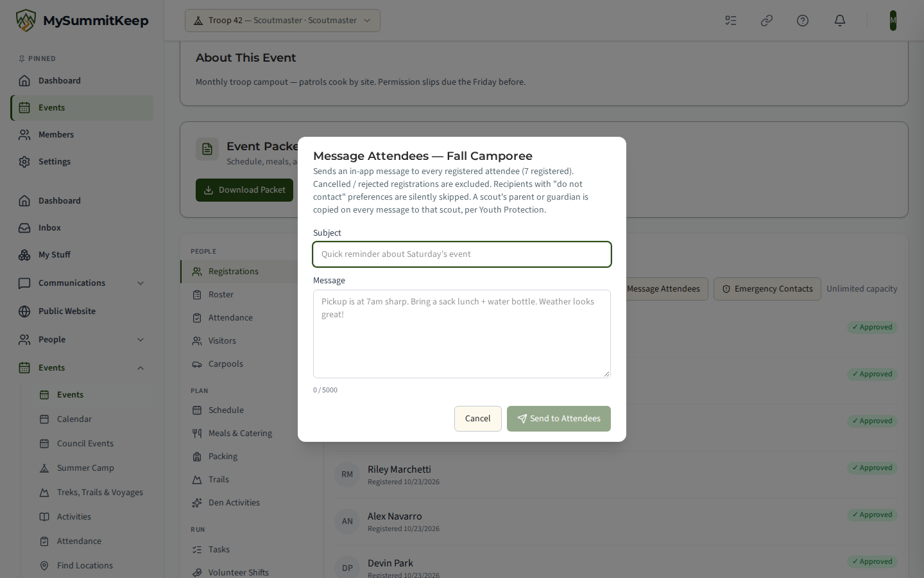Open Visitors section
This screenshot has height=578, width=924.
[x=252, y=341]
